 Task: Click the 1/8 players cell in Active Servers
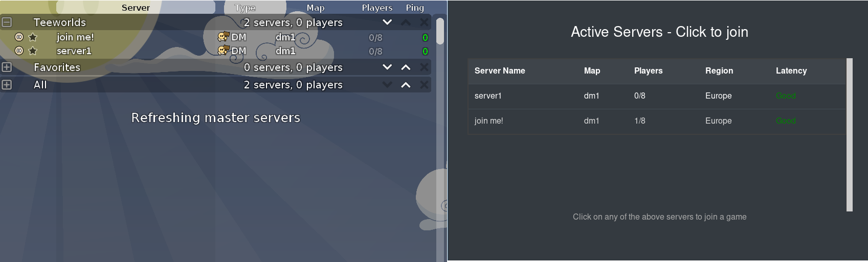pos(639,121)
